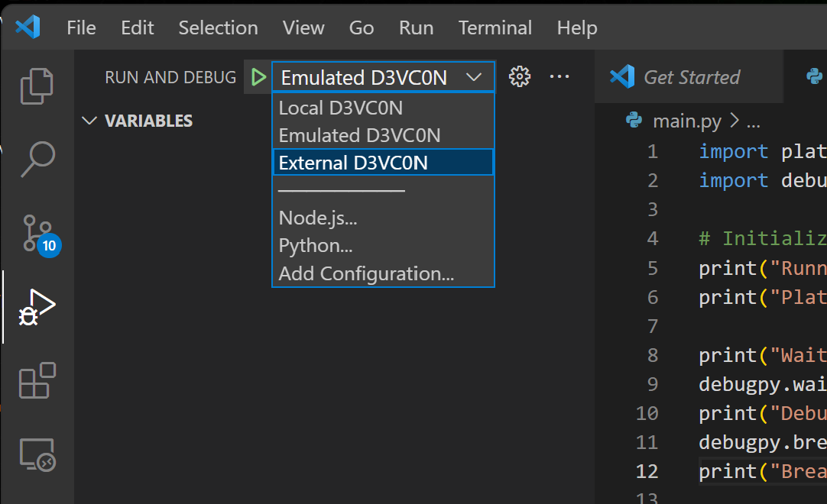
Task: Open the Search view icon
Action: [x=37, y=159]
